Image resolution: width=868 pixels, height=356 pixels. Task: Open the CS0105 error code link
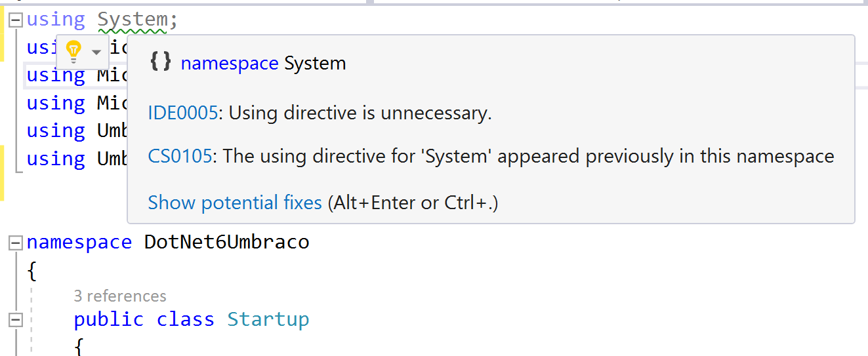pos(180,156)
